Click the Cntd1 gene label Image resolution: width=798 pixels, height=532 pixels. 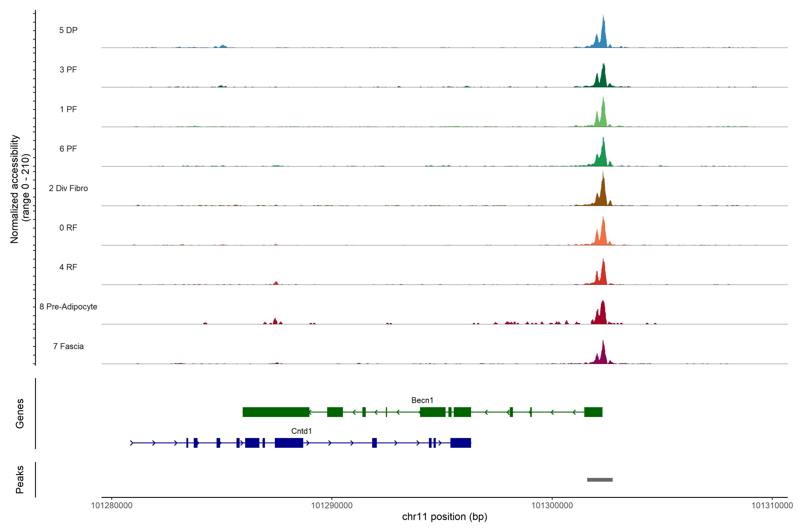[301, 431]
